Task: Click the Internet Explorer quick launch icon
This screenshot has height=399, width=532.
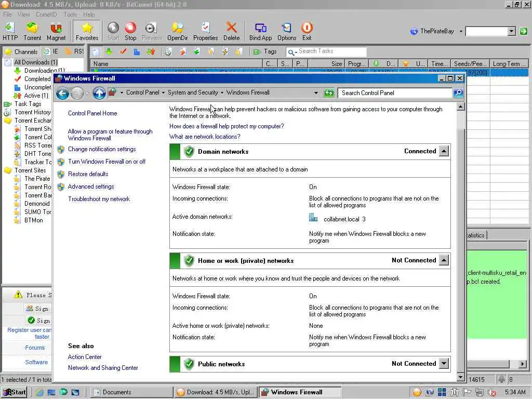Action: pos(39,392)
